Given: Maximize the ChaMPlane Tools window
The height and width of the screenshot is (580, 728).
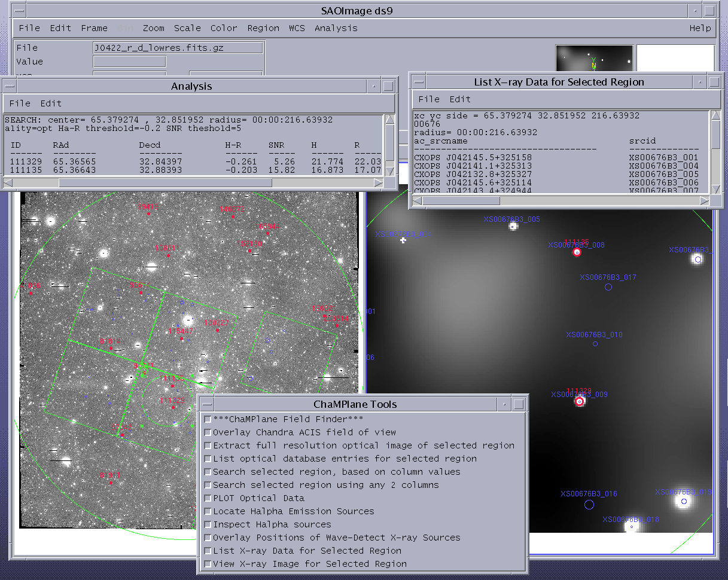Looking at the screenshot, I should pyautogui.click(x=519, y=404).
